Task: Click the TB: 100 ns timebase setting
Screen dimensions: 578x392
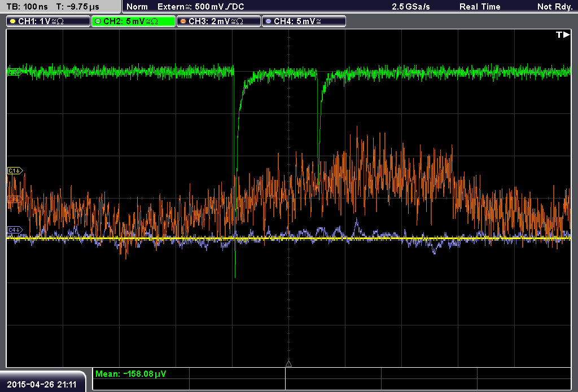Action: click(x=27, y=7)
